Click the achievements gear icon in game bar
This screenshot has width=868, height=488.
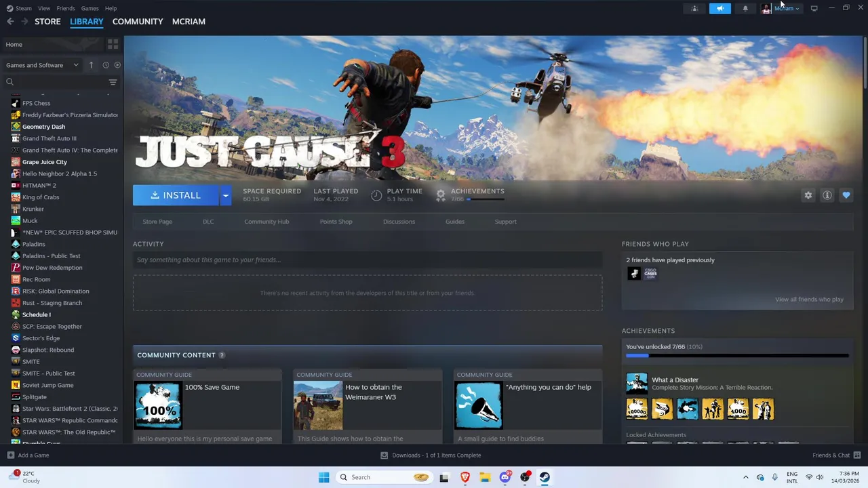tap(441, 195)
